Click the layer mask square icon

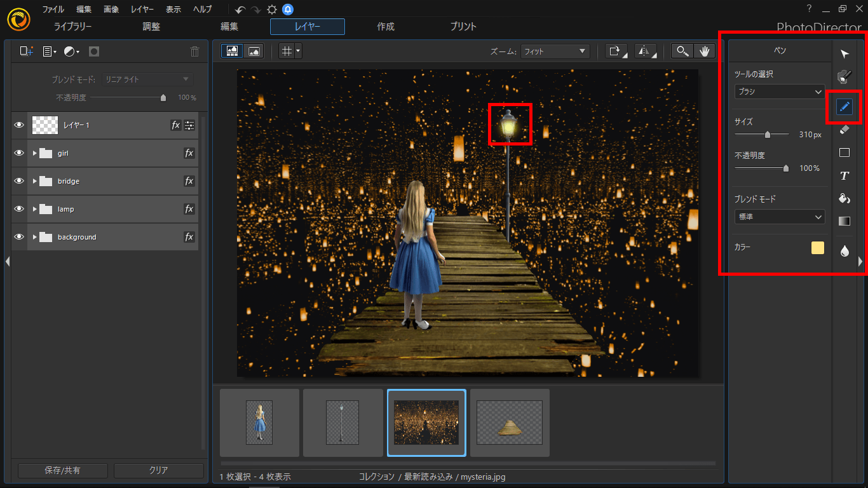coord(94,51)
